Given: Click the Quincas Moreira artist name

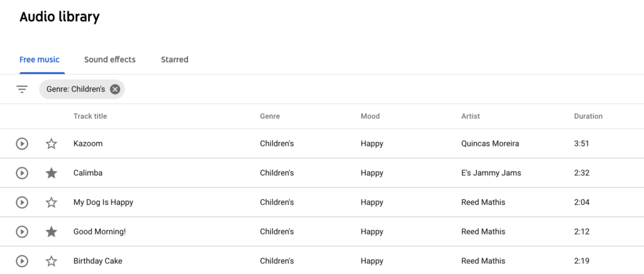Looking at the screenshot, I should coord(490,143).
